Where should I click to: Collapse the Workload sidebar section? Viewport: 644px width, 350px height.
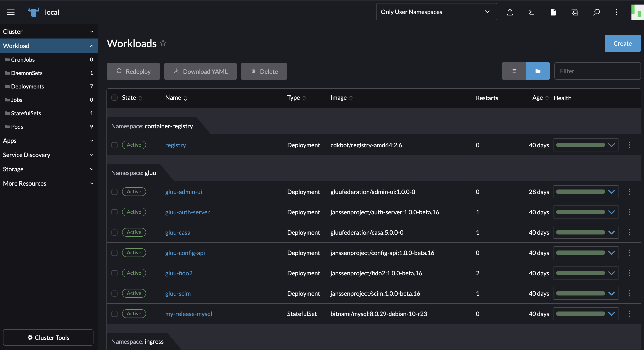tap(49, 46)
